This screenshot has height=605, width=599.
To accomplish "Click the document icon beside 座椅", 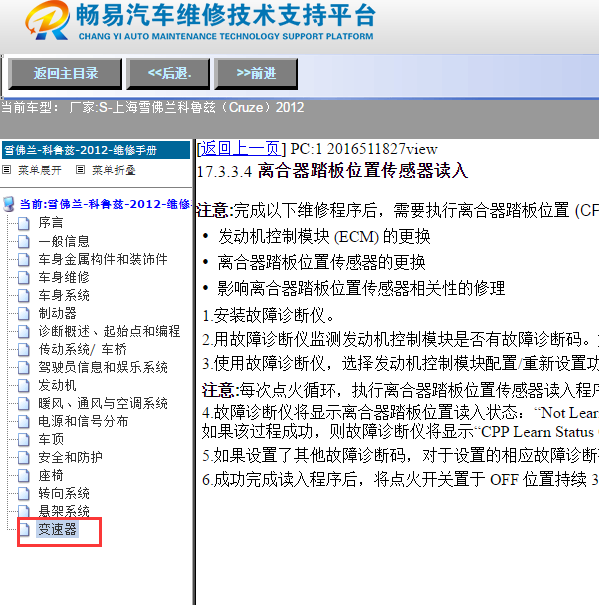I will 24,476.
